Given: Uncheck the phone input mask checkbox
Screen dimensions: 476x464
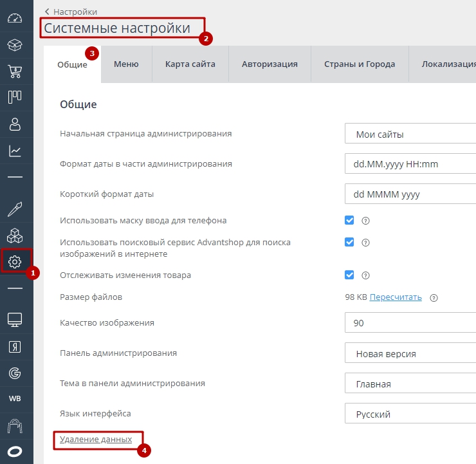Looking at the screenshot, I should 349,220.
